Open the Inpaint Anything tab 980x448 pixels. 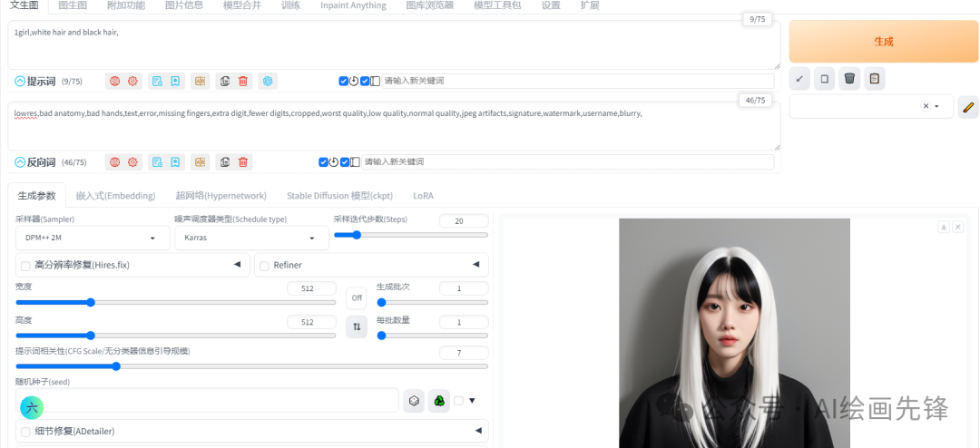353,5
